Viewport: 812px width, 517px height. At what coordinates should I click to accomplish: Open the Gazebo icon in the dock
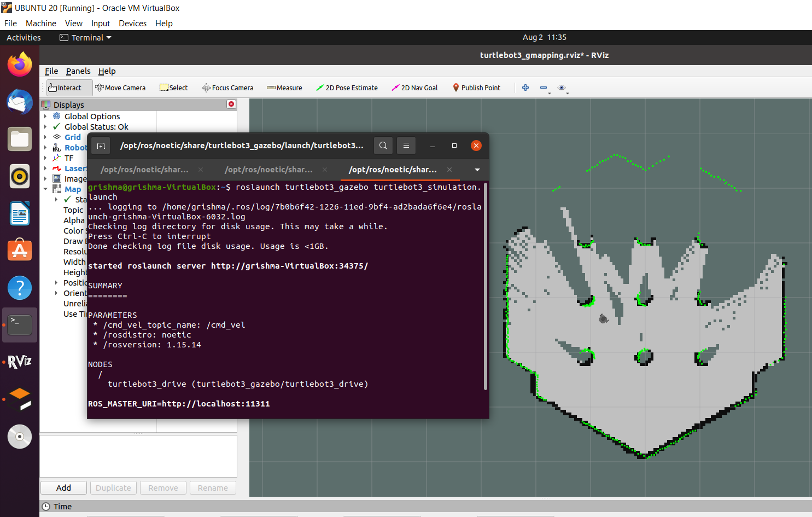tap(20, 399)
